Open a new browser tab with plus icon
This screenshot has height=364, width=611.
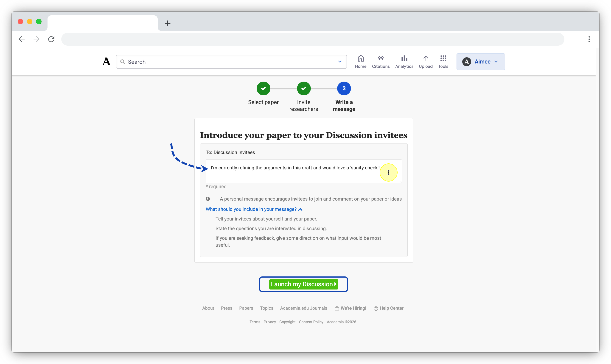(168, 23)
